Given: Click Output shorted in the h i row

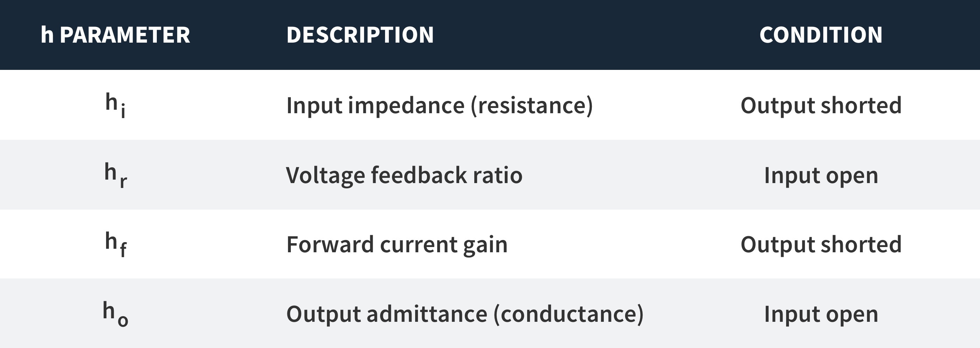Looking at the screenshot, I should [x=821, y=105].
